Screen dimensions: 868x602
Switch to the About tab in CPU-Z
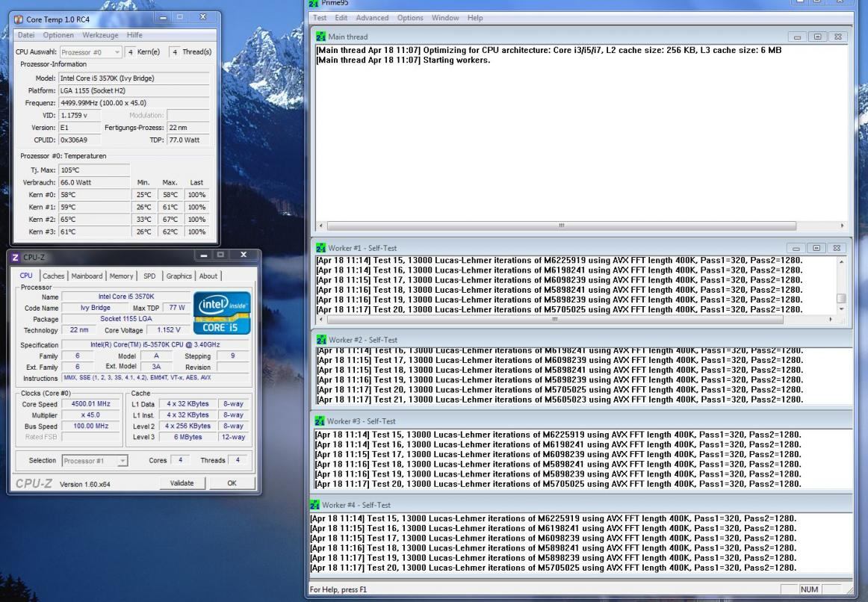(208, 276)
